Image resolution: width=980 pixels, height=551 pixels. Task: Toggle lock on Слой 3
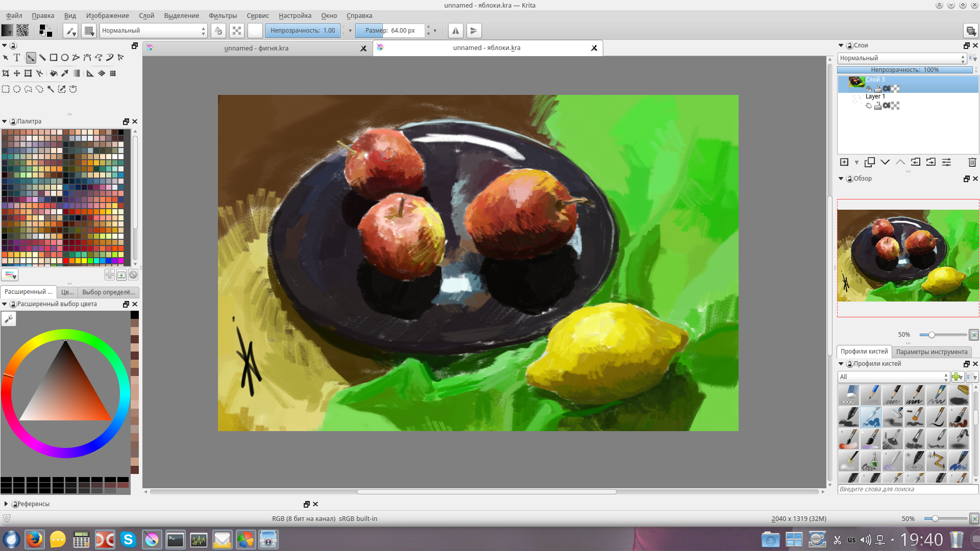tap(878, 89)
